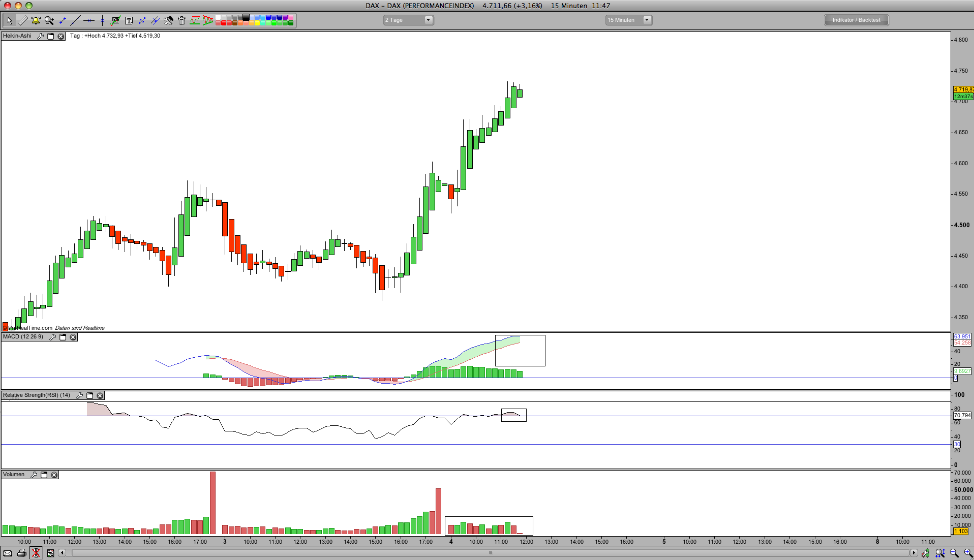The image size is (974, 560).
Task: Open the alarm bell tool
Action: [x=36, y=20]
